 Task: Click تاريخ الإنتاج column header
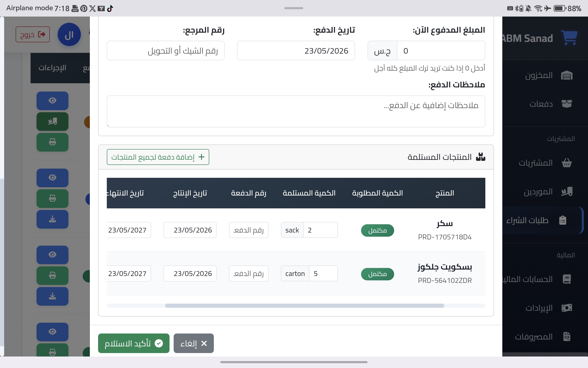click(190, 193)
